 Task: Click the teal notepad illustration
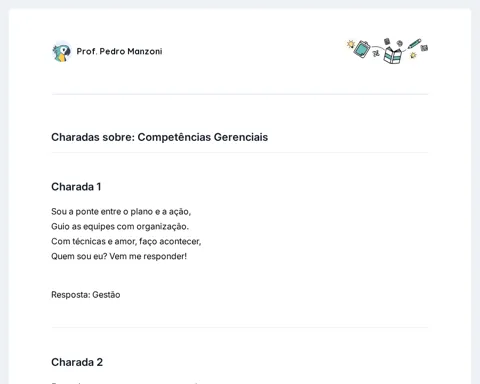tap(362, 49)
